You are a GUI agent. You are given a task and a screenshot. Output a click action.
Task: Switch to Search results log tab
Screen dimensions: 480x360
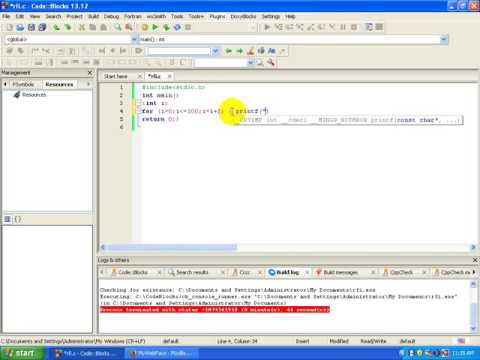[192, 272]
